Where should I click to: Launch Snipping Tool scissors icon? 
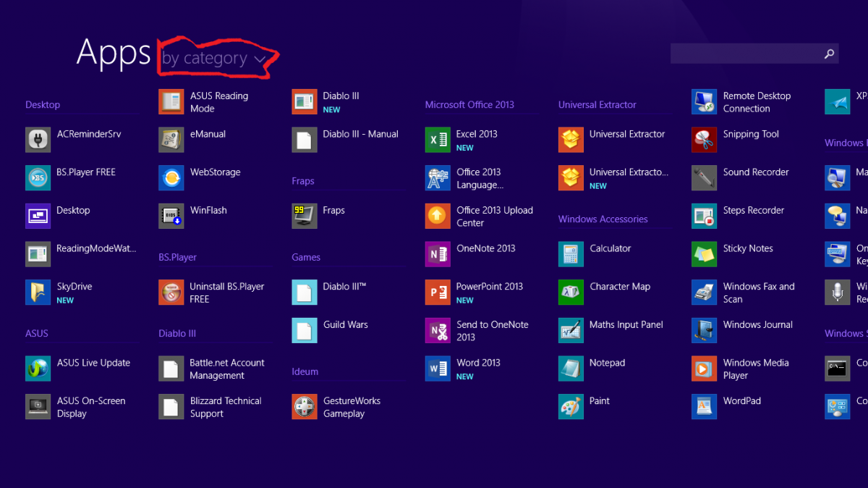tap(705, 140)
